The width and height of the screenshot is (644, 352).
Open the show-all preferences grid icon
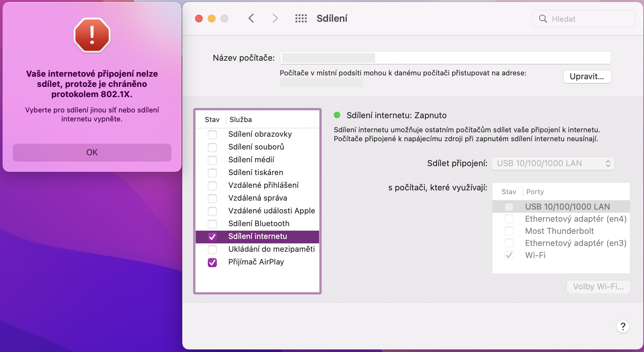[x=301, y=19]
